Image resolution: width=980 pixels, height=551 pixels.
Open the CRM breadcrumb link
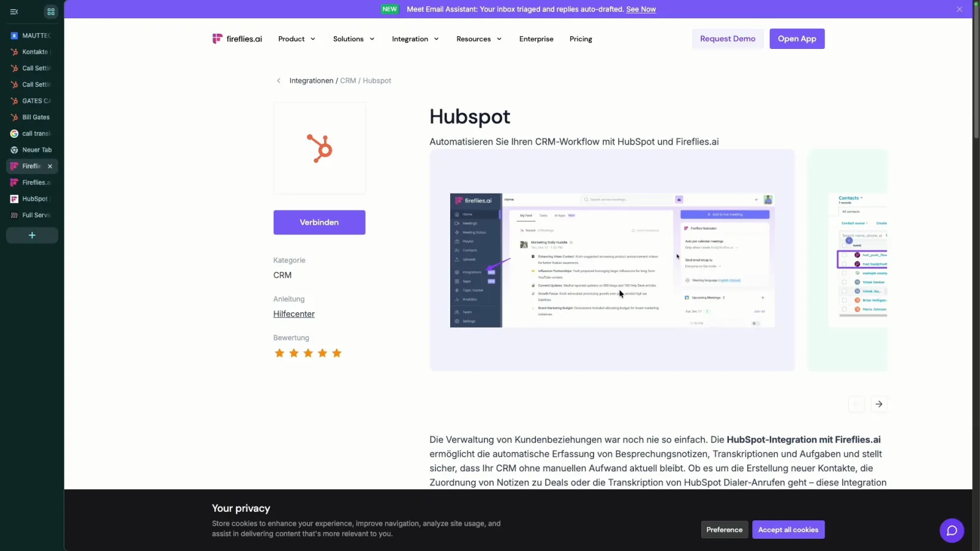(x=348, y=81)
